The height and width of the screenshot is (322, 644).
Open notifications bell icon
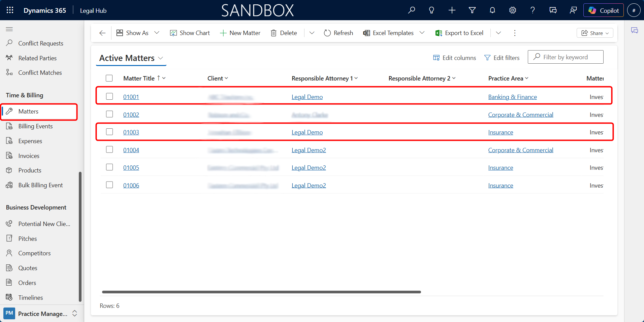[x=492, y=10]
